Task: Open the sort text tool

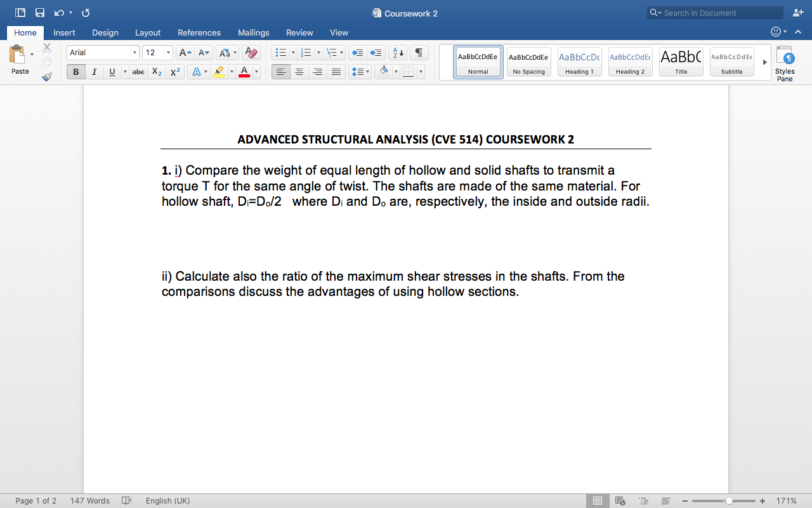Action: 396,52
